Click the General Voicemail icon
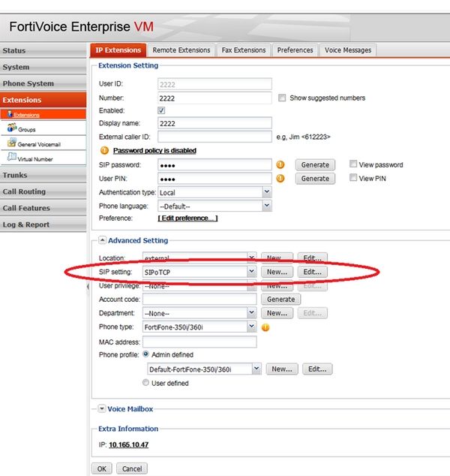This screenshot has width=450, height=476. (11, 143)
